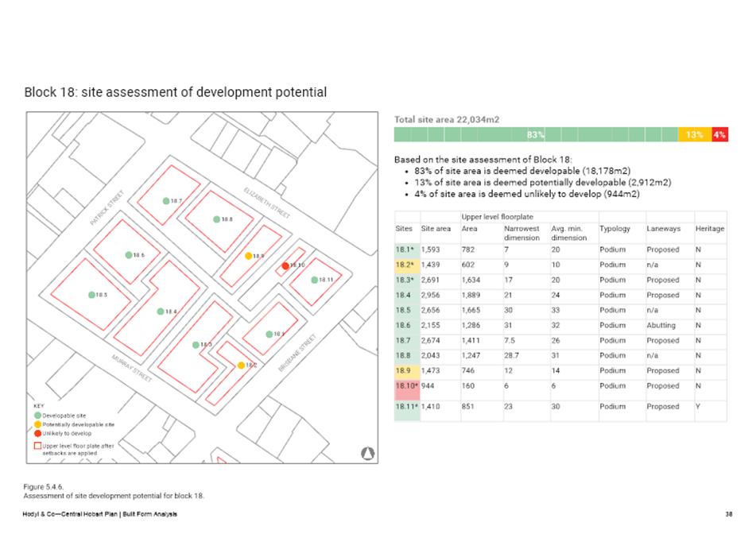Click the yellow 13% segment of the bar
Screen dimensions: 756x534
(694, 134)
